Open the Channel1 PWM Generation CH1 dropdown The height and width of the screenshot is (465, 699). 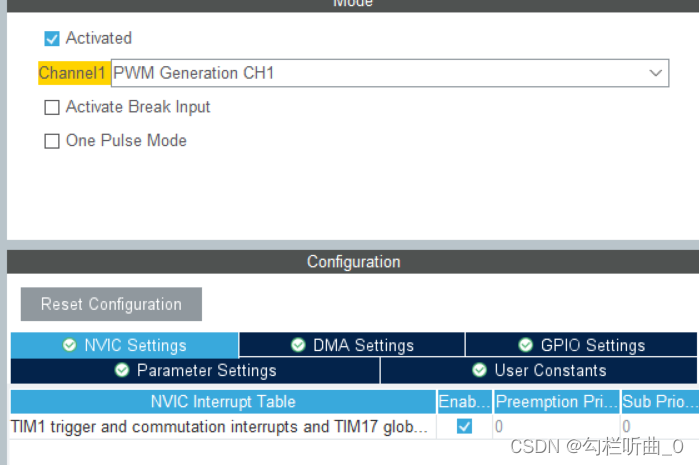click(390, 73)
